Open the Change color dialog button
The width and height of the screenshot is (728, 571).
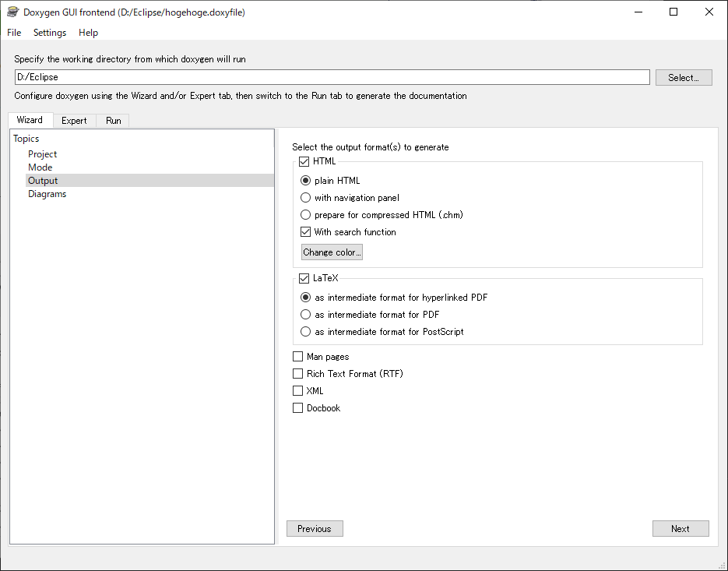pos(332,252)
